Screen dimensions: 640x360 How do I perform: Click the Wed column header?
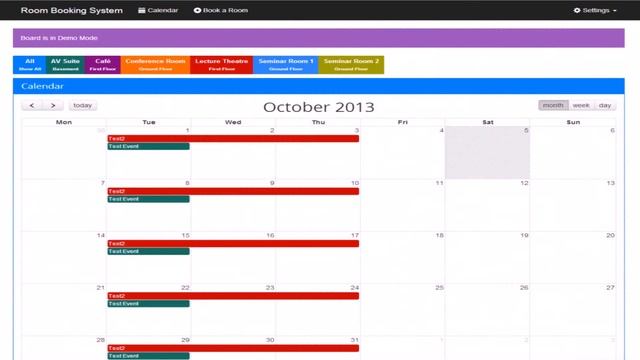click(x=233, y=122)
